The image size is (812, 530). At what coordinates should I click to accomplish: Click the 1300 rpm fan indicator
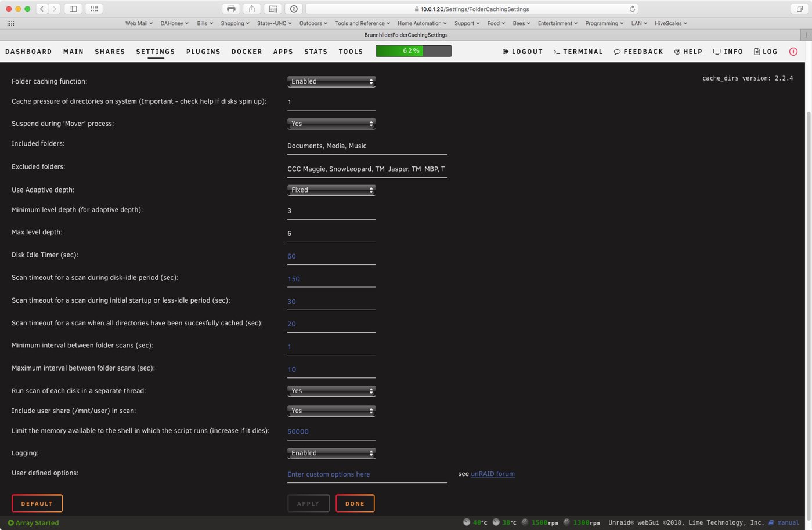[x=581, y=523]
